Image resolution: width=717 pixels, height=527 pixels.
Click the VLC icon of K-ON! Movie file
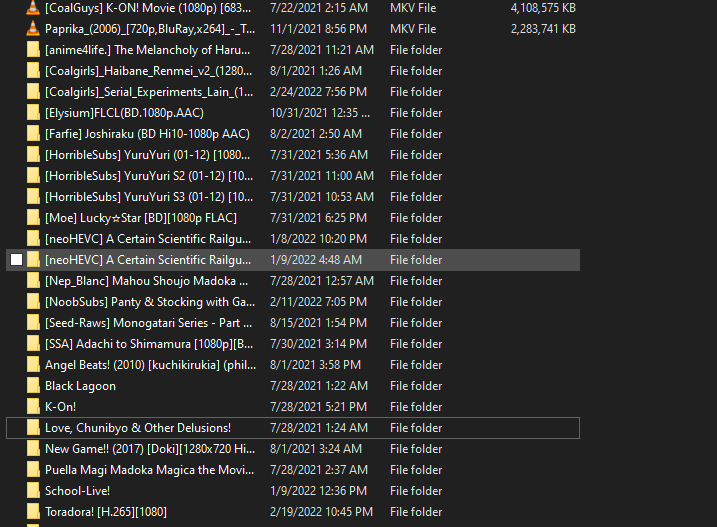coord(33,8)
